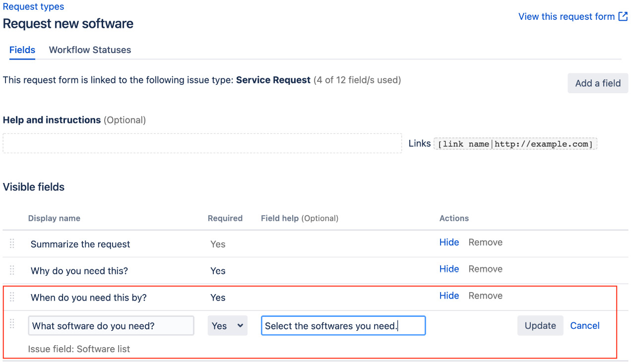Grab the drag handle for the 'What software do you need?' row

(12, 325)
